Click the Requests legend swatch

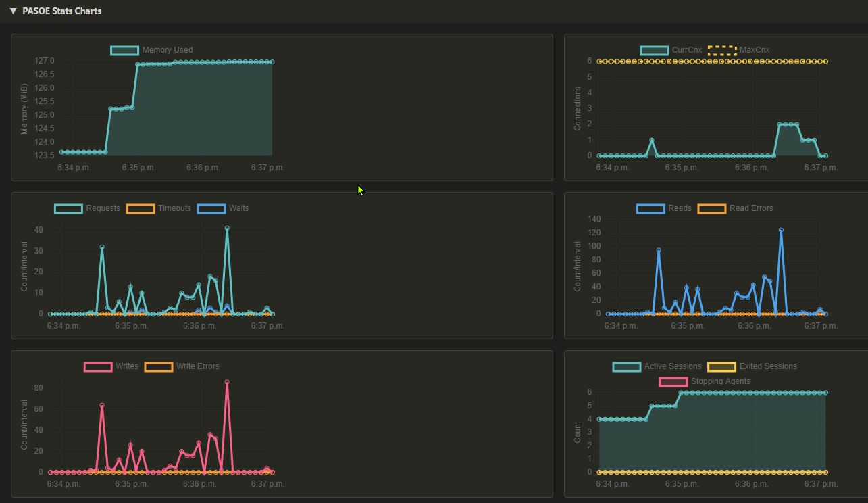tap(68, 208)
